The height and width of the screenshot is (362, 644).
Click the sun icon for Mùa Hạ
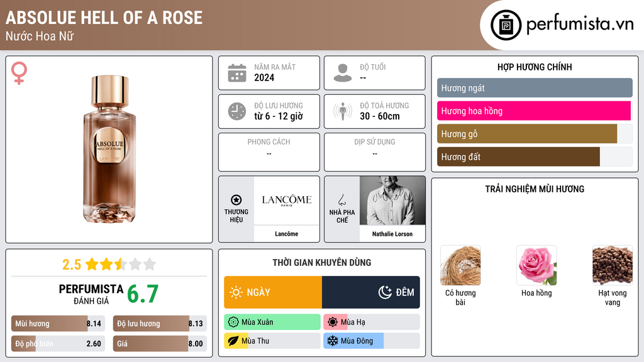tap(333, 322)
